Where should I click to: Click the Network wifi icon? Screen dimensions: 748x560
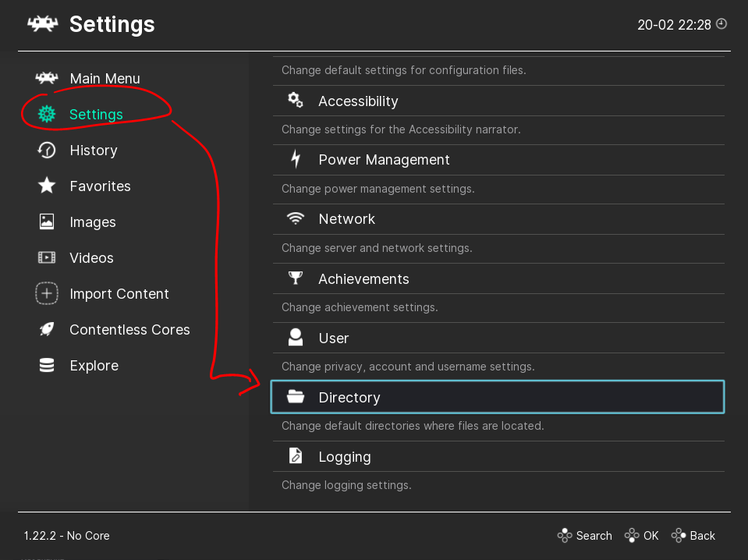(295, 218)
